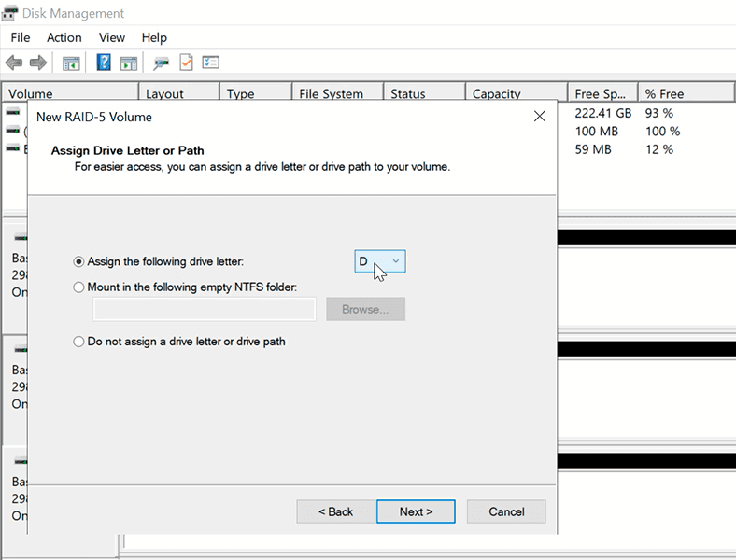
Task: Sort by the Free Space column header
Action: click(x=602, y=92)
